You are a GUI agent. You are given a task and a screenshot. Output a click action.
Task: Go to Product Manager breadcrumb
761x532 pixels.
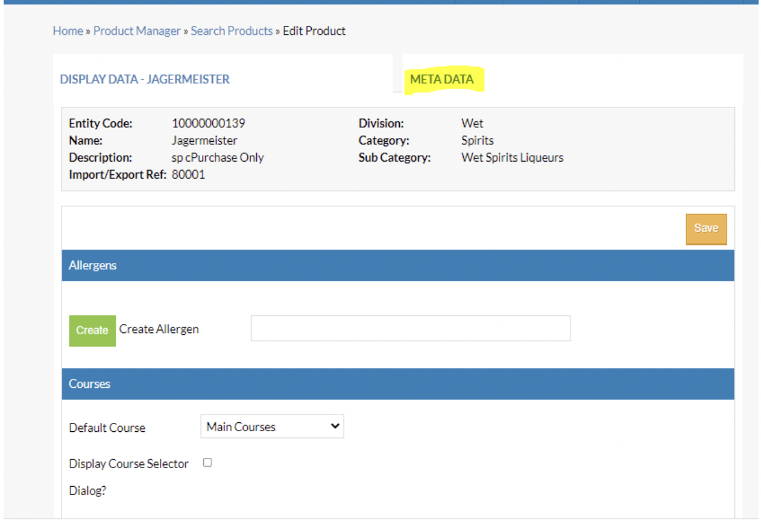click(x=137, y=31)
